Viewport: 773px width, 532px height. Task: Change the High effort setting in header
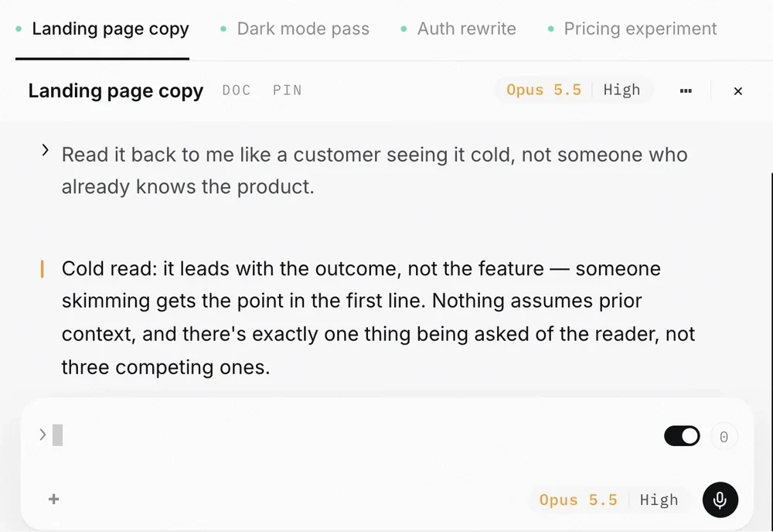click(621, 90)
